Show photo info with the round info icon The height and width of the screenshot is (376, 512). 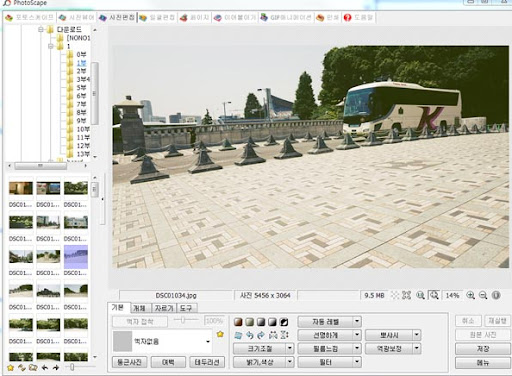click(x=496, y=295)
